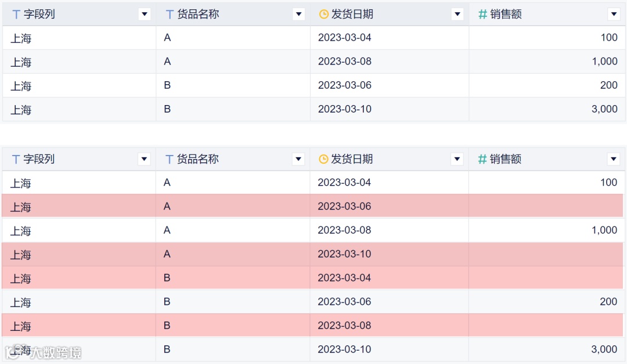Click sales value 1,000 in the lower table
The image size is (627, 364).
tap(604, 230)
